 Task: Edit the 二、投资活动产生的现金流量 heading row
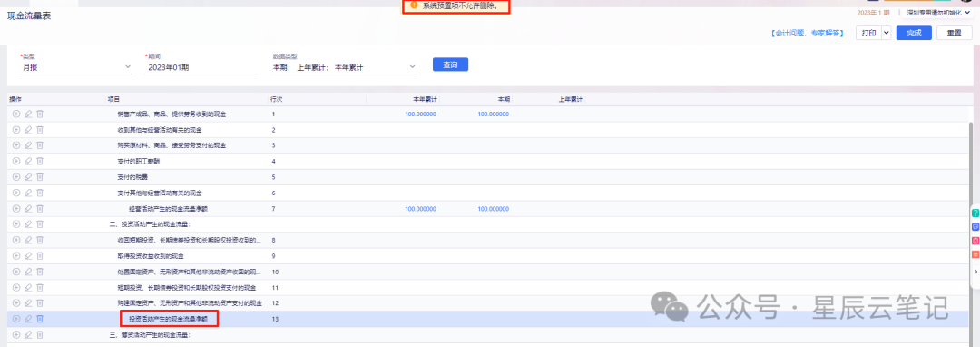point(28,223)
